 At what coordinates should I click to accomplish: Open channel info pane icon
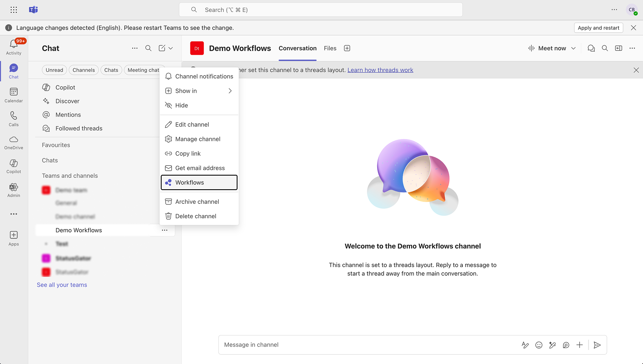tap(619, 48)
